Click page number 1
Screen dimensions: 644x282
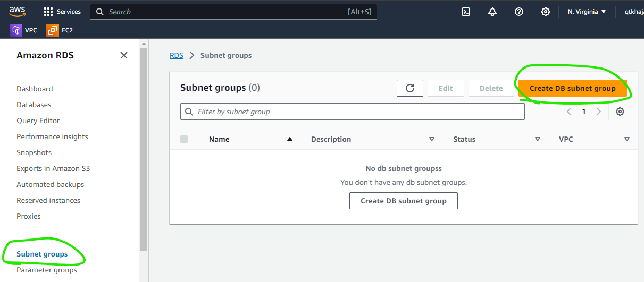(x=584, y=112)
